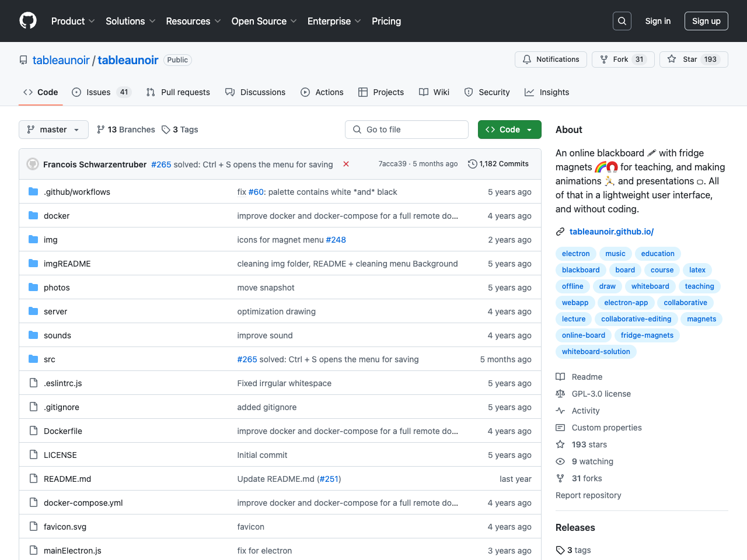Click the failed status X icon on latest commit

pos(346,164)
